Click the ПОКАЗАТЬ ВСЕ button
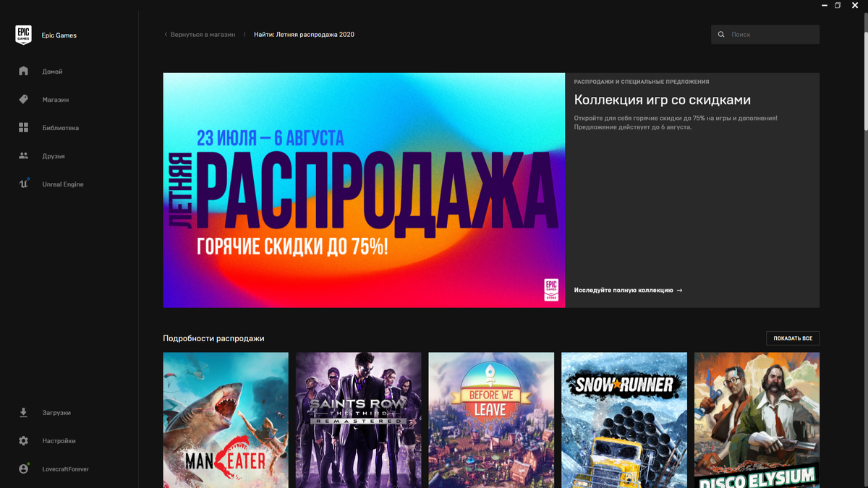The width and height of the screenshot is (868, 488). [x=793, y=338]
